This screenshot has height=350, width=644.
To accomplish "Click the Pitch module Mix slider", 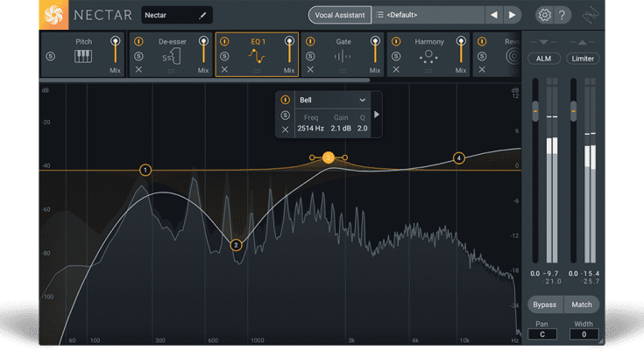I will click(x=115, y=52).
